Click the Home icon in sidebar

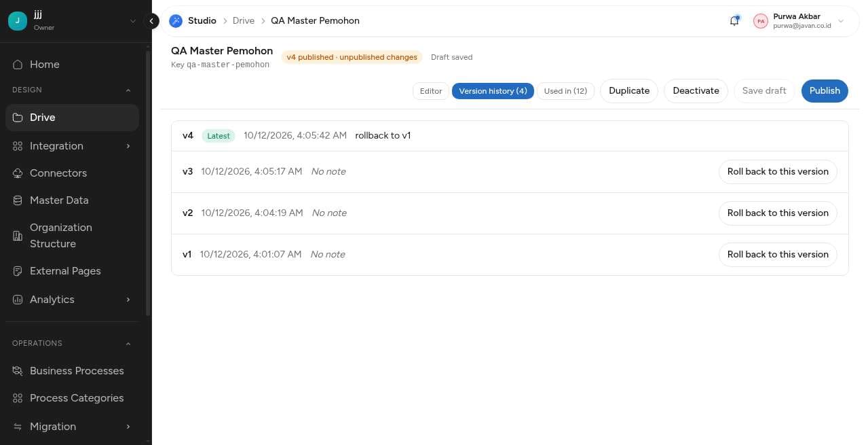click(18, 65)
